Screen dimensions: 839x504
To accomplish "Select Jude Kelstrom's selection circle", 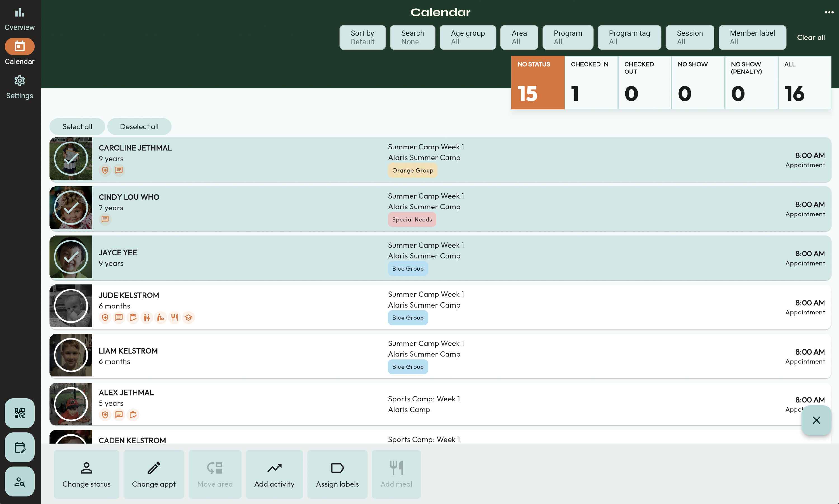I will pos(71,306).
